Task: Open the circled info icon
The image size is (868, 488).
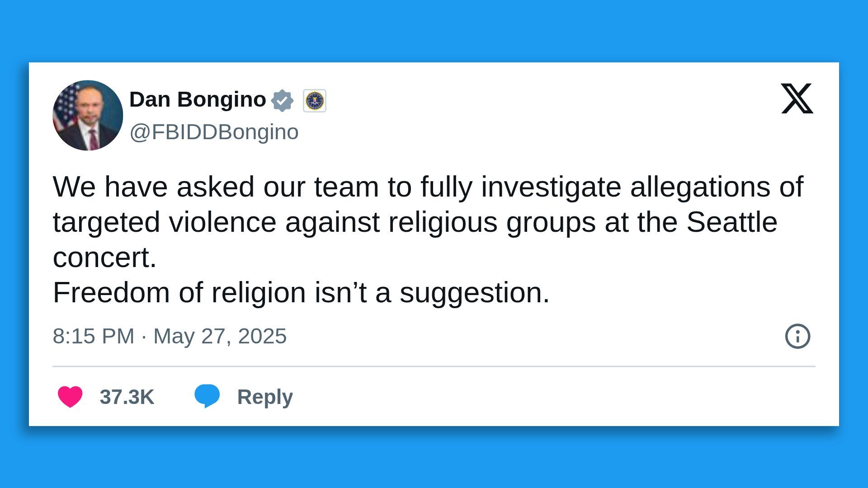Action: (798, 336)
